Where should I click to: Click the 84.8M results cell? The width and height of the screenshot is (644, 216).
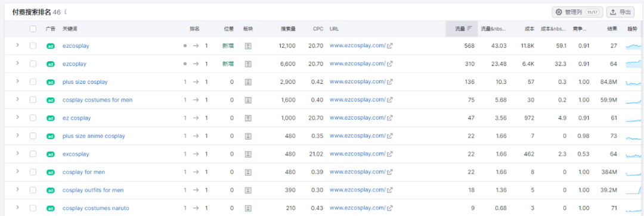(609, 82)
